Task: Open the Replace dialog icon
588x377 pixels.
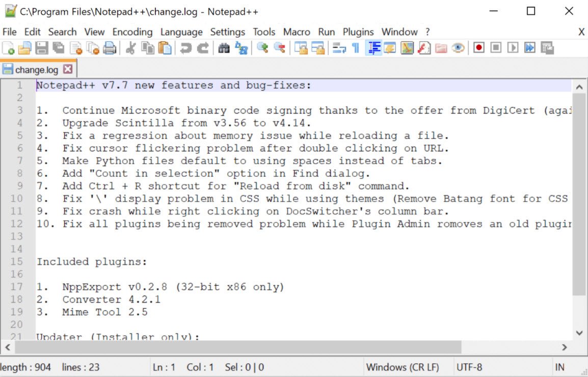Action: pos(241,48)
